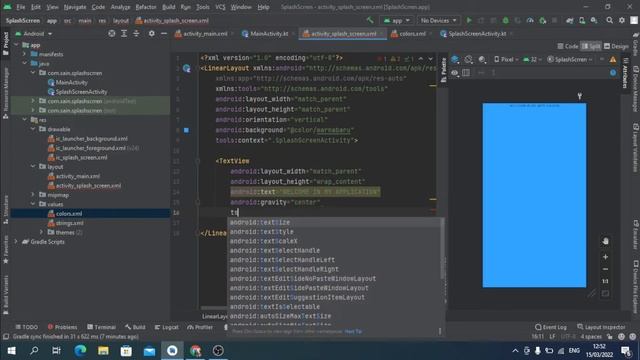Open the No Devices selector dropdown
The height and width of the screenshot is (360, 640).
[438, 20]
